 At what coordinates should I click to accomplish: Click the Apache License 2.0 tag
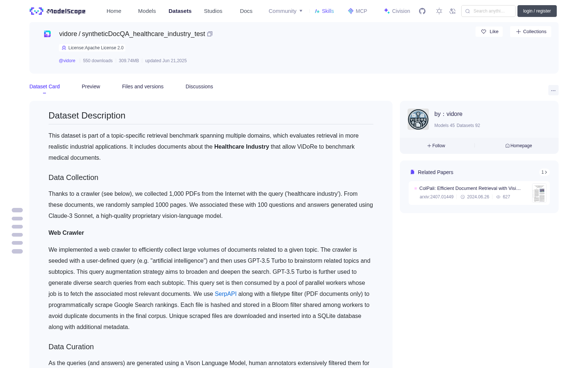coord(92,48)
